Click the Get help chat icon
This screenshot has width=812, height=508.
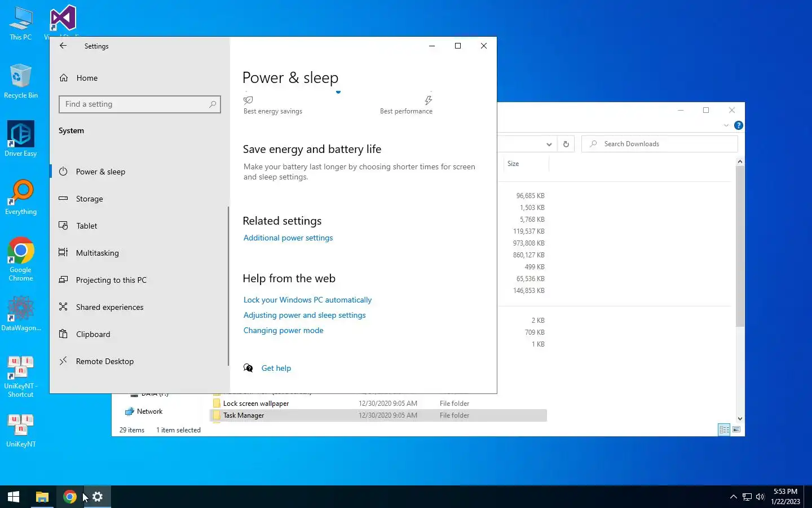point(248,368)
